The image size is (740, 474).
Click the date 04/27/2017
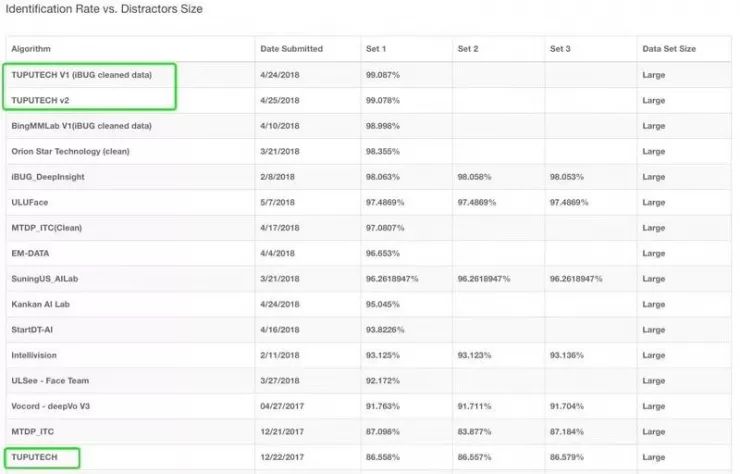[x=282, y=406]
